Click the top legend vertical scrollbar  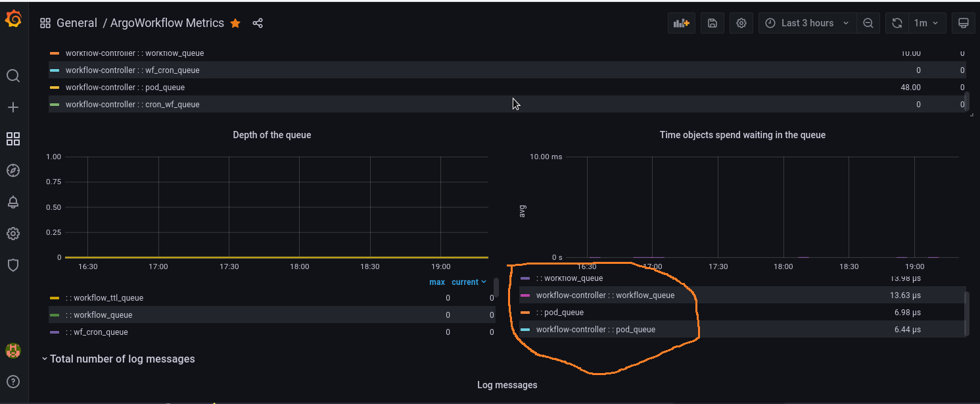966,101
